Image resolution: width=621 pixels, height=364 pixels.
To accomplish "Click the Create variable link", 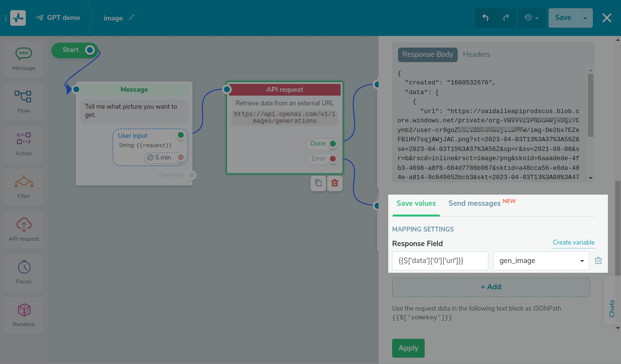I will pos(573,242).
